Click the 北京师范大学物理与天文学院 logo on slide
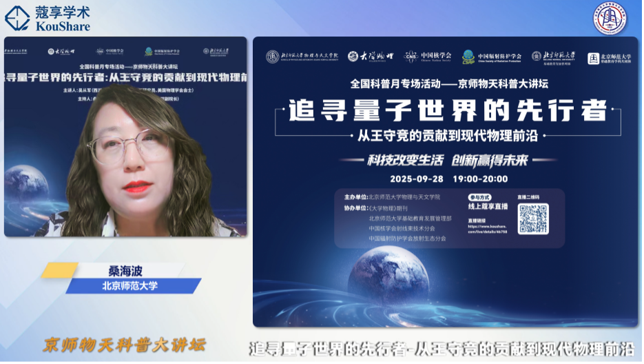This screenshot has width=644, height=364. tap(302, 57)
